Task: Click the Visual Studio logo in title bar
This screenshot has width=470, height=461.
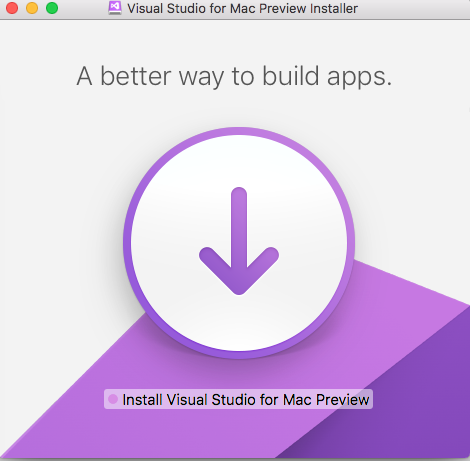Action: pyautogui.click(x=115, y=8)
